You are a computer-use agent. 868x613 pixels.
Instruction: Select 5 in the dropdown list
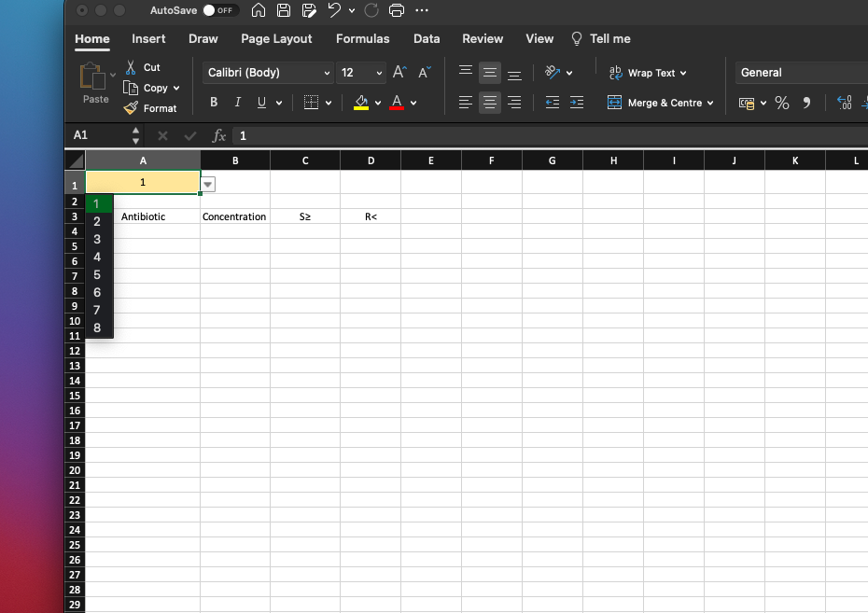(97, 275)
